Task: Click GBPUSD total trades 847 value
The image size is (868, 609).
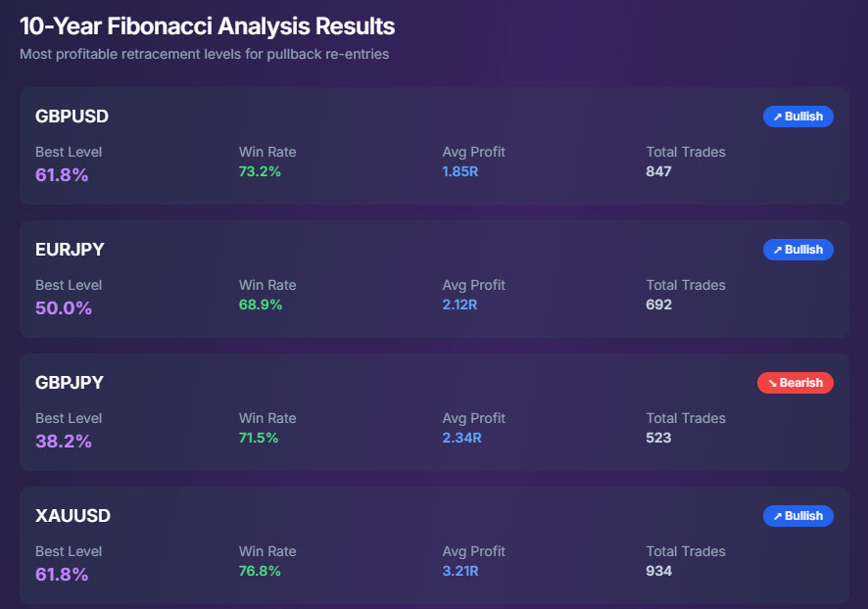Action: (x=658, y=171)
